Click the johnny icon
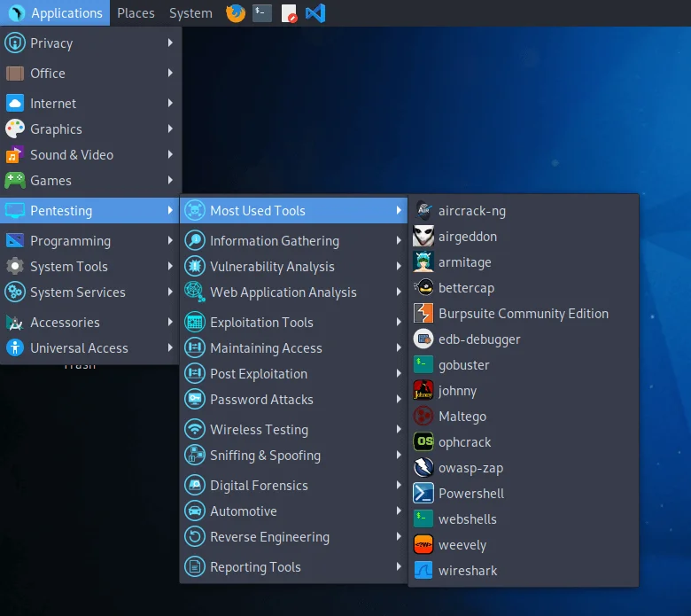691x616 pixels. [423, 391]
